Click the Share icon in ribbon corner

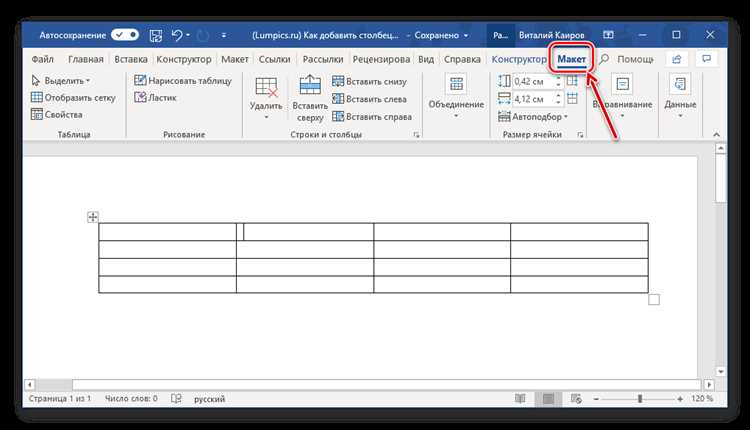tap(676, 59)
